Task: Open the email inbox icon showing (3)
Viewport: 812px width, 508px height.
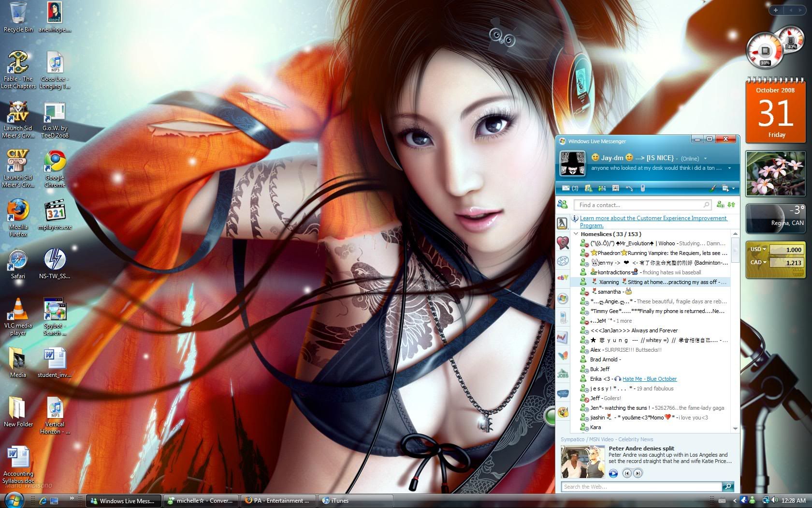Action: click(x=570, y=188)
